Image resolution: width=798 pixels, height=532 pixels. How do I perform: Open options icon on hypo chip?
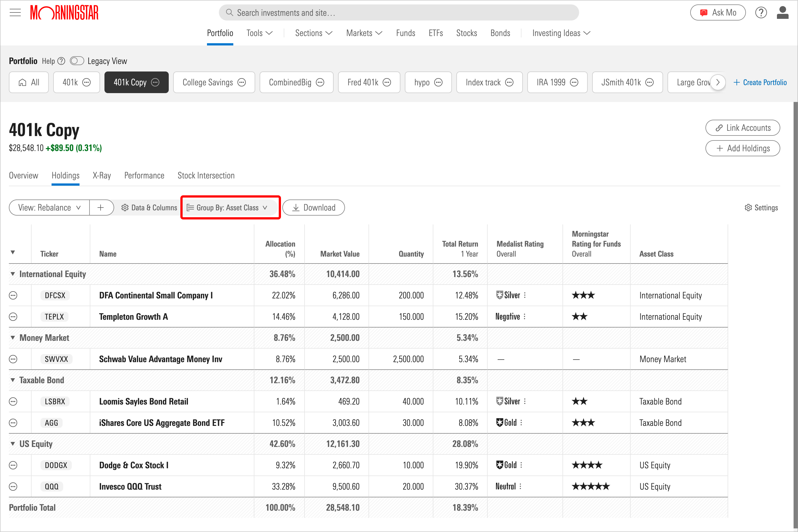pos(438,83)
